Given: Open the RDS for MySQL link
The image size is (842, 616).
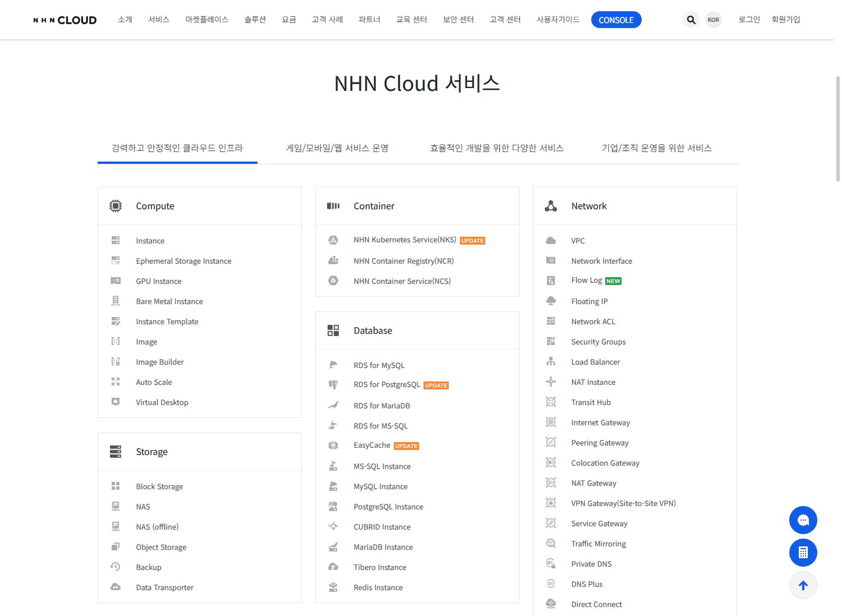Looking at the screenshot, I should coord(379,365).
